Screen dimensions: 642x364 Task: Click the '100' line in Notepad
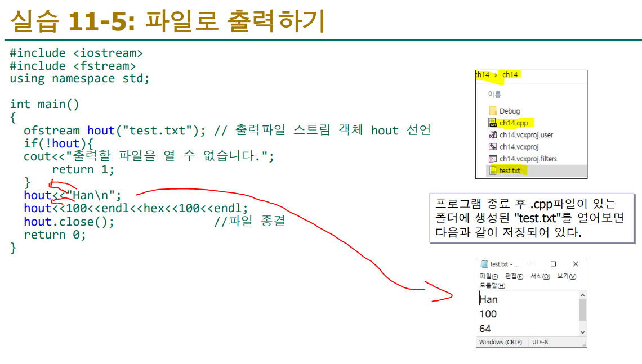[488, 314]
